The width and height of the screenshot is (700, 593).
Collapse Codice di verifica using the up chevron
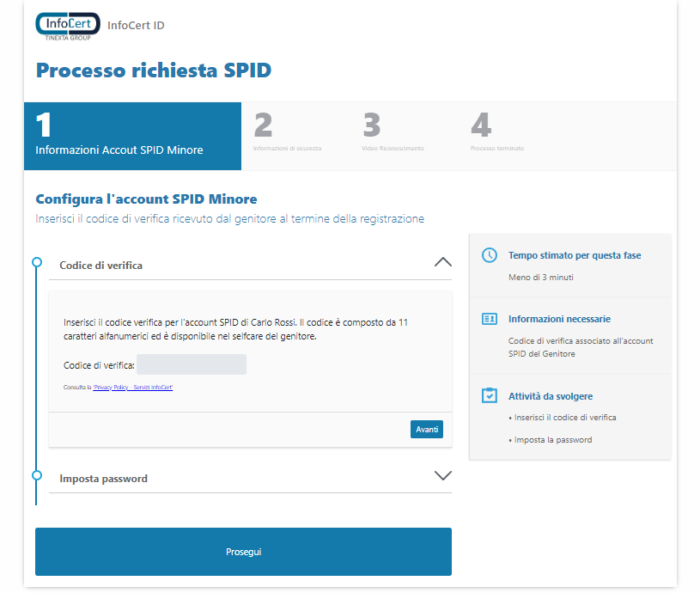tap(442, 263)
